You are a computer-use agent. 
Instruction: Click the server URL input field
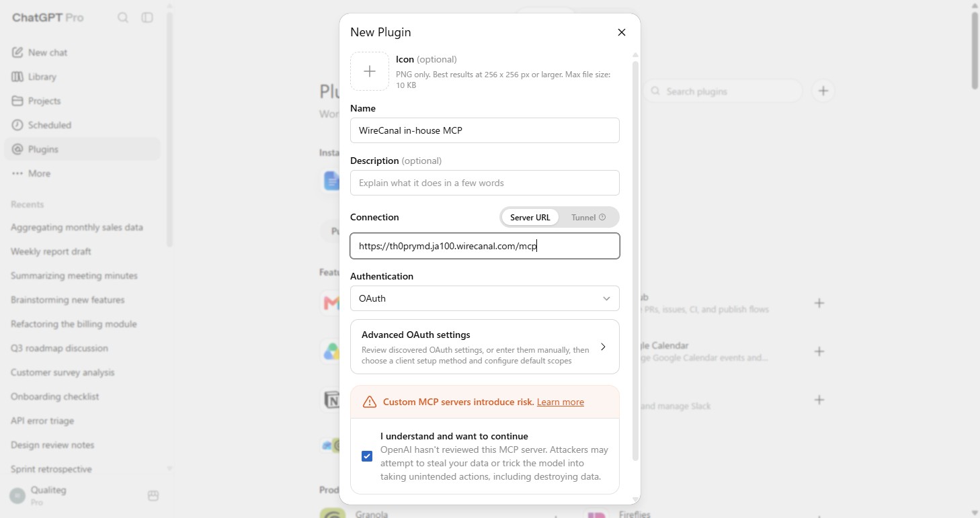click(x=485, y=246)
